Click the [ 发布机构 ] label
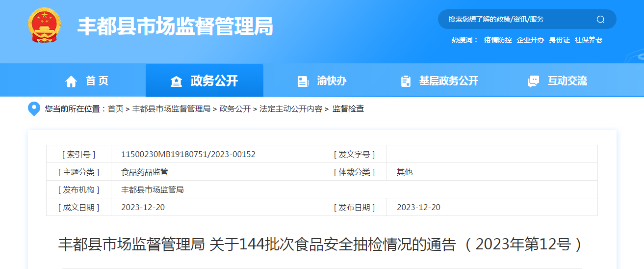 click(78, 189)
